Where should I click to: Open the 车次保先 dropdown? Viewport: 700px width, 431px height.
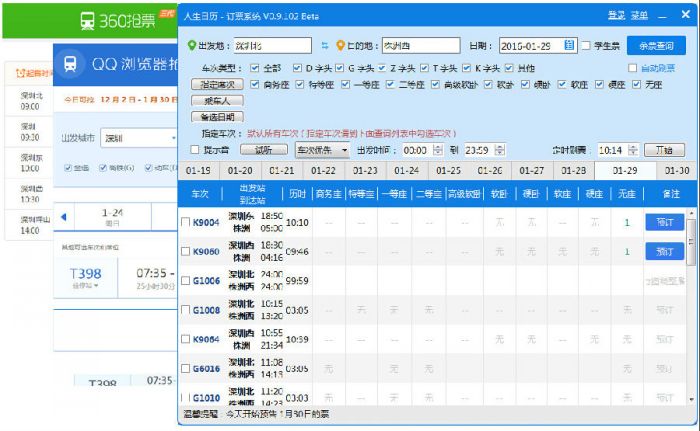322,150
